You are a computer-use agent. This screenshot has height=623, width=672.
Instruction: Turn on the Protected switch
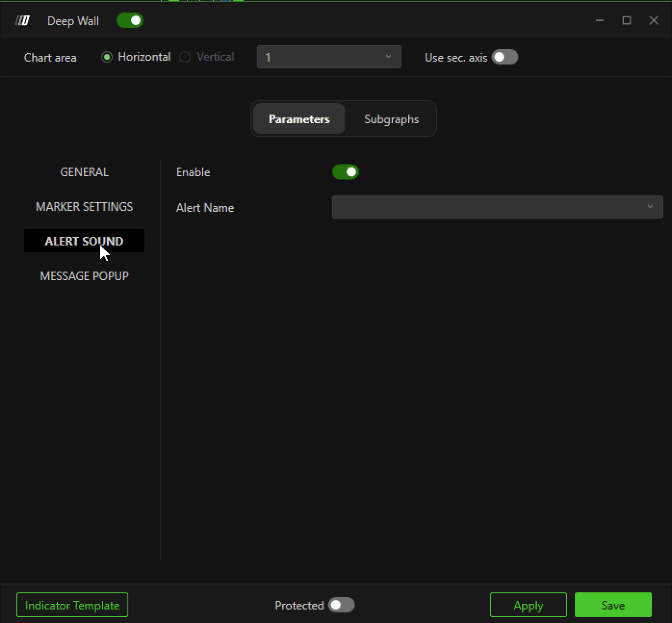[x=341, y=605]
